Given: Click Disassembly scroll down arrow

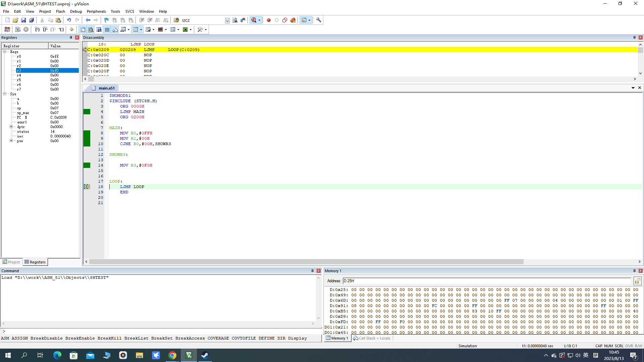Looking at the screenshot, I should click(640, 73).
